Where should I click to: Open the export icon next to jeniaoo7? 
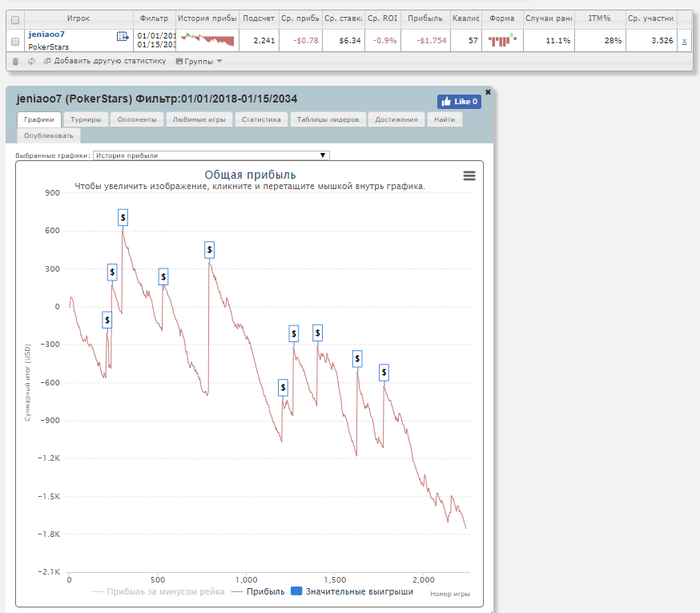(122, 36)
